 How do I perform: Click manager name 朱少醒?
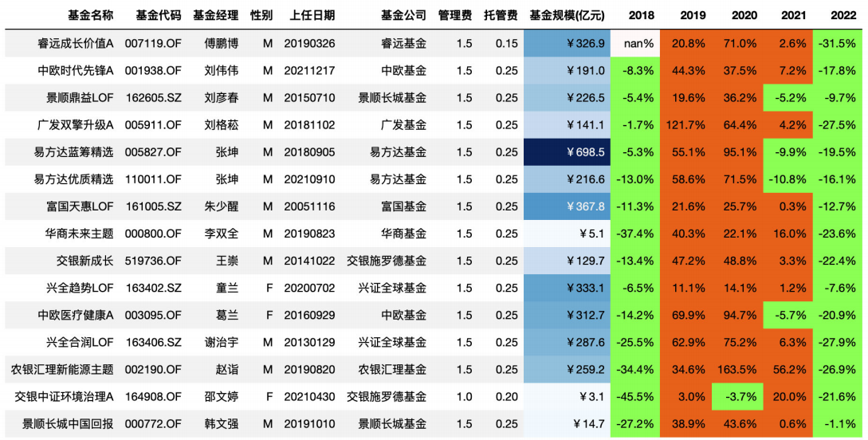click(x=222, y=206)
